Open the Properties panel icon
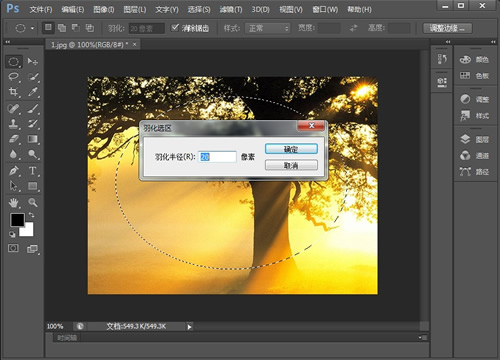The width and height of the screenshot is (500, 360). point(442,81)
